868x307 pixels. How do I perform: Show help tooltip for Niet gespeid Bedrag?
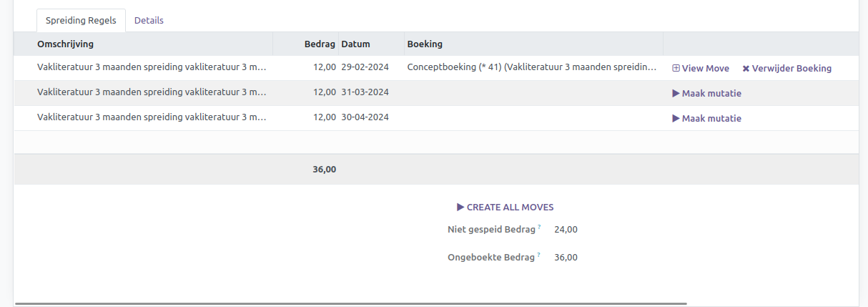(539, 227)
